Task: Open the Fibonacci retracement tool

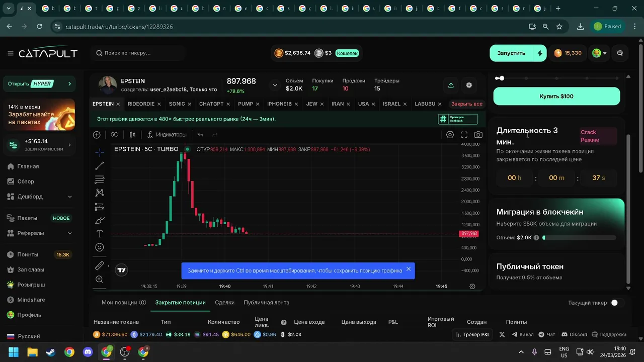Action: [x=100, y=179]
